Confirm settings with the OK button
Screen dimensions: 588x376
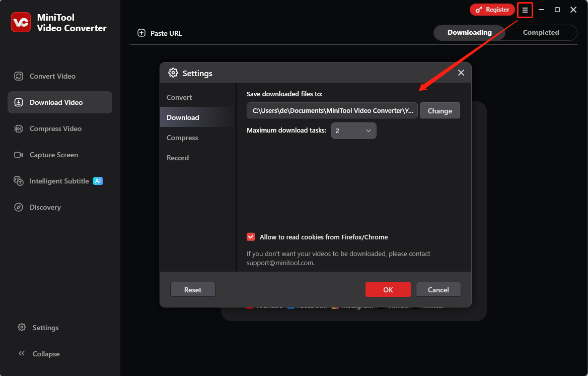pos(388,289)
